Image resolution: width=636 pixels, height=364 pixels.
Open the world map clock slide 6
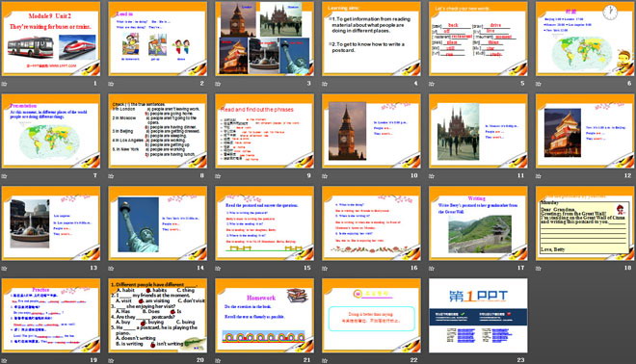(x=585, y=39)
